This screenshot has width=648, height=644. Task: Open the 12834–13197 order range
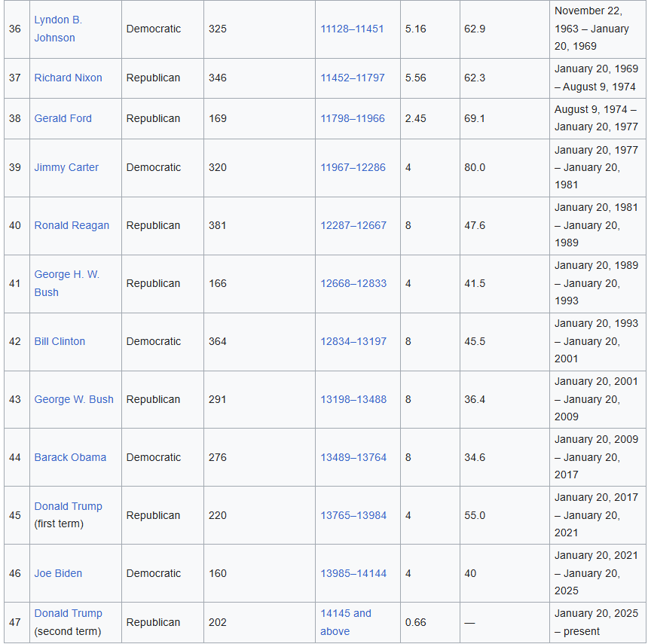pyautogui.click(x=353, y=341)
